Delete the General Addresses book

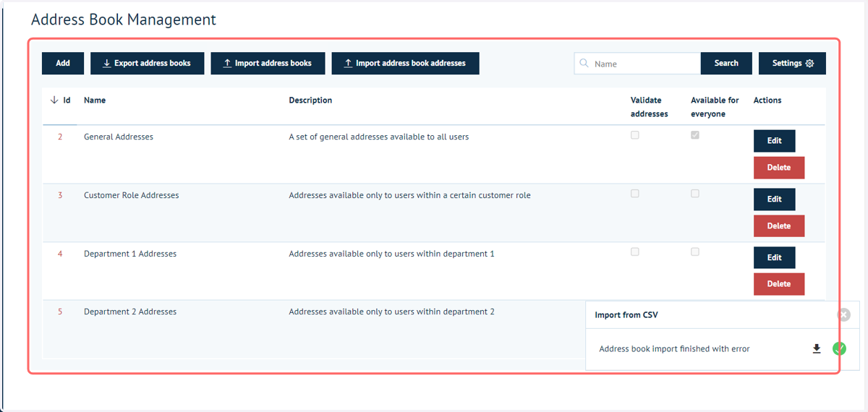click(779, 168)
